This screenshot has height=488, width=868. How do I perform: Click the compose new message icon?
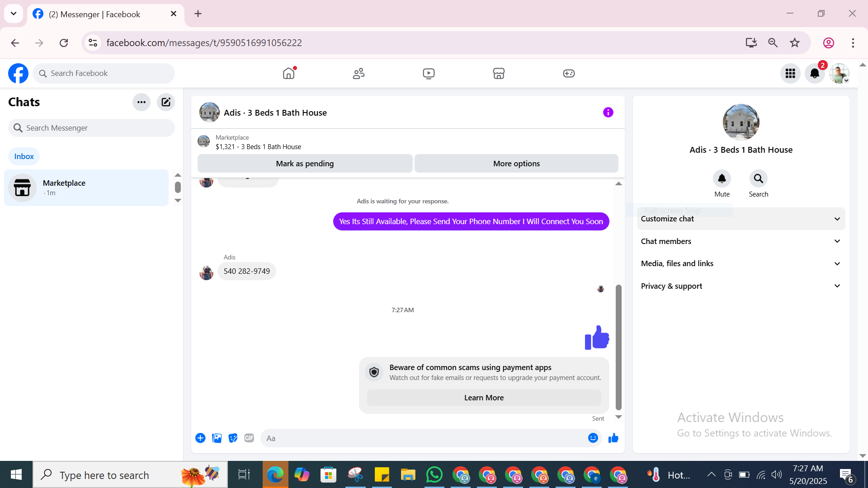(166, 102)
